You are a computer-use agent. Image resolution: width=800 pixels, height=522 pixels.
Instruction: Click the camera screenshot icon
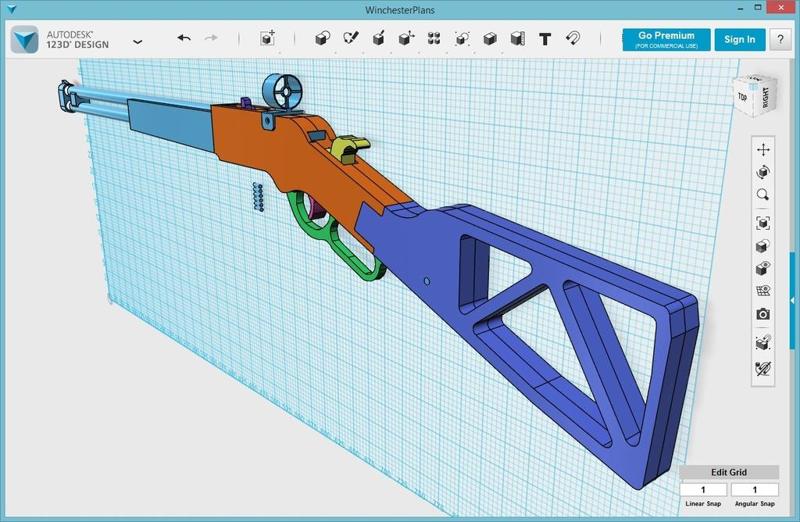[763, 314]
